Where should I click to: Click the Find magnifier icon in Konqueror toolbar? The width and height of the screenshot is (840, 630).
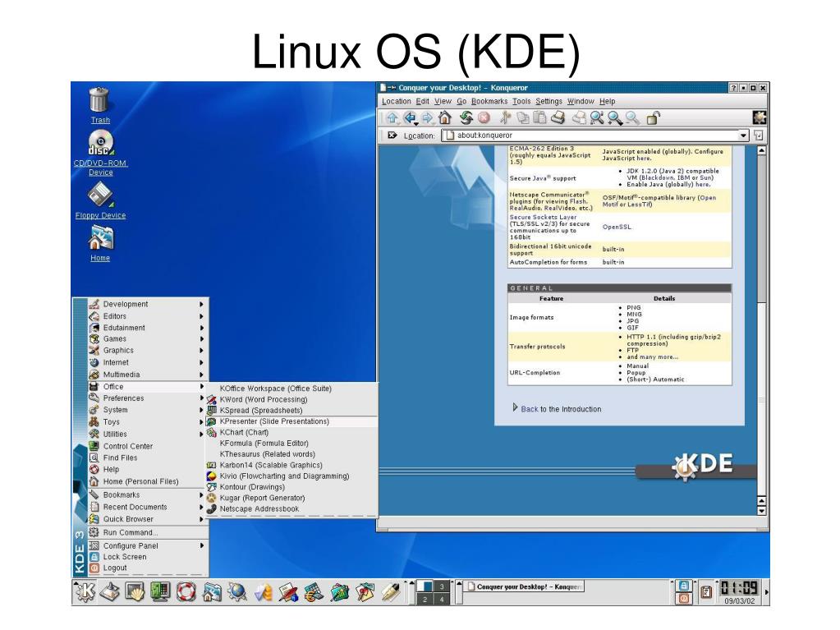click(597, 117)
